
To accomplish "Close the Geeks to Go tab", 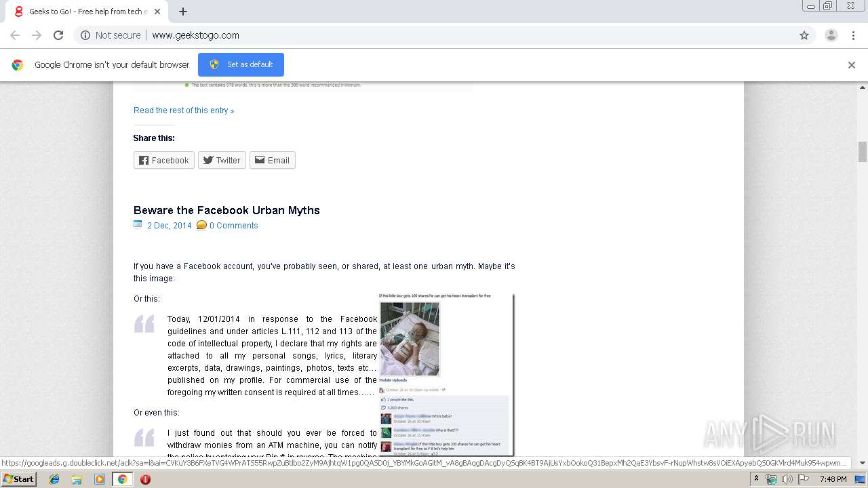I will (x=157, y=12).
